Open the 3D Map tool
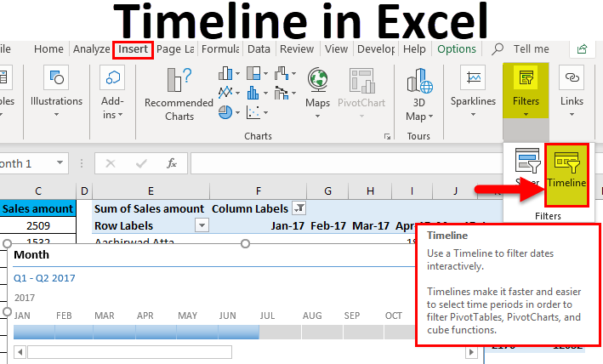 coord(419,94)
